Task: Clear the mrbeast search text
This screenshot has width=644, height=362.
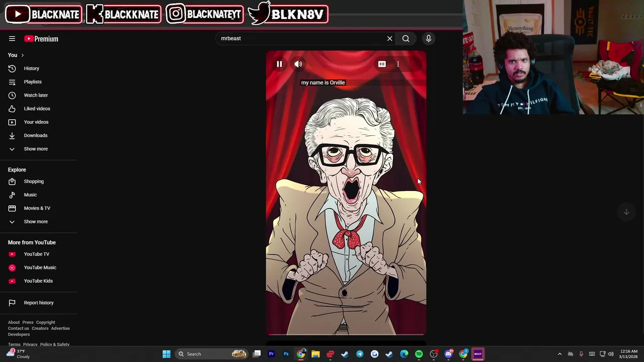Action: click(x=389, y=38)
